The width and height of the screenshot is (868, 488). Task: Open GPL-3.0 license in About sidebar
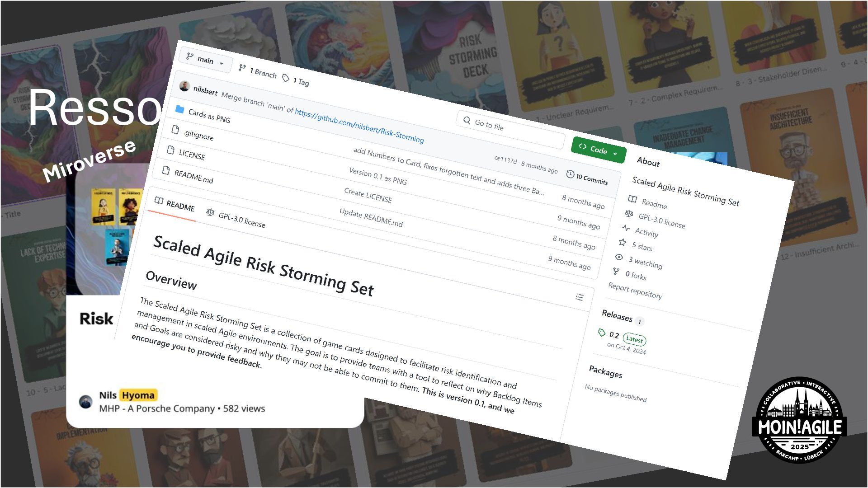tap(662, 221)
